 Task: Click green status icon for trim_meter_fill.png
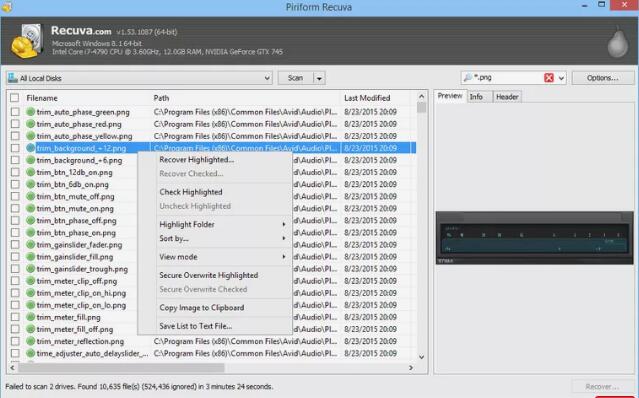(x=30, y=317)
